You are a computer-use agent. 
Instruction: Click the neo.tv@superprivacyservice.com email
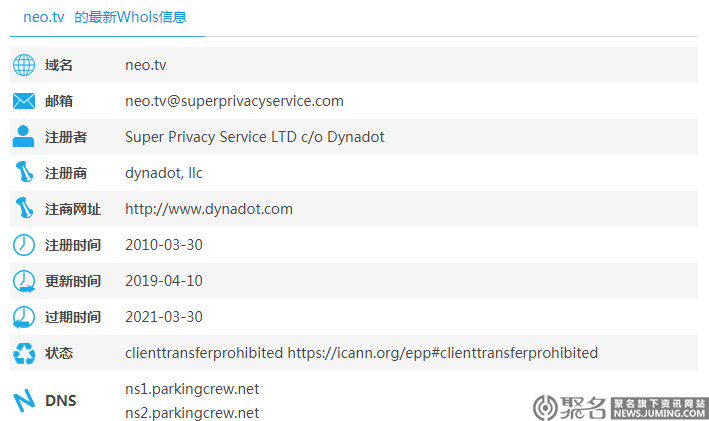[234, 101]
